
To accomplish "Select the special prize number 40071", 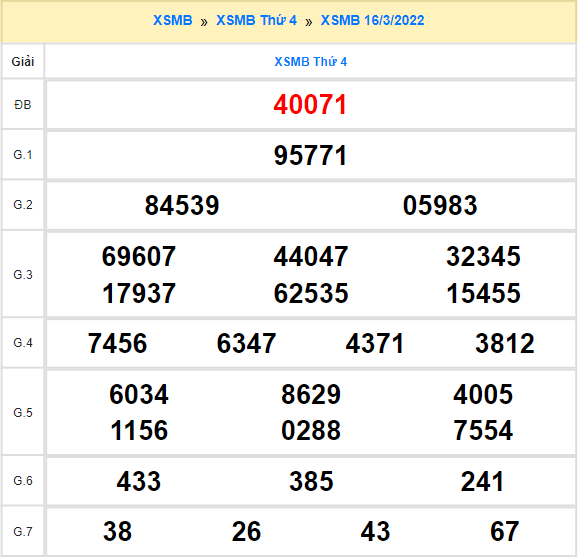I will click(311, 105).
